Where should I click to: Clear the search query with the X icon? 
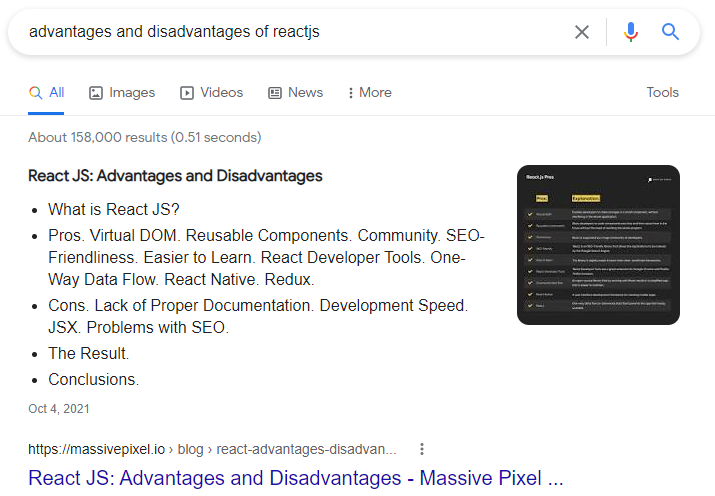[x=582, y=32]
